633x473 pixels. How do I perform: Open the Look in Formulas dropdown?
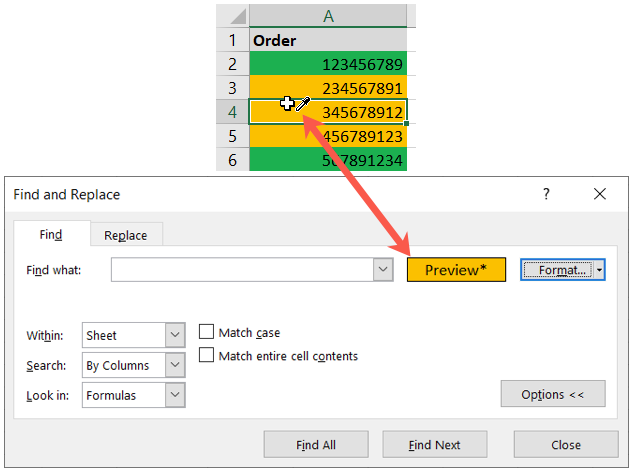[x=175, y=395]
